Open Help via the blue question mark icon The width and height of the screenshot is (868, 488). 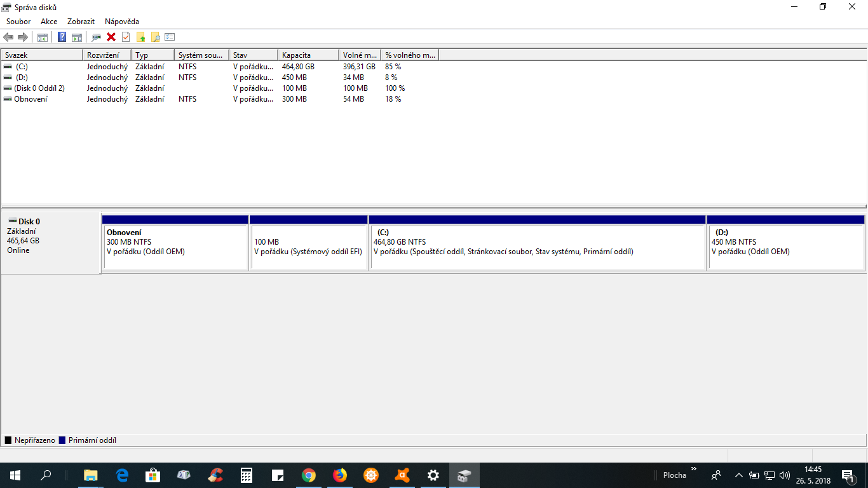click(62, 37)
